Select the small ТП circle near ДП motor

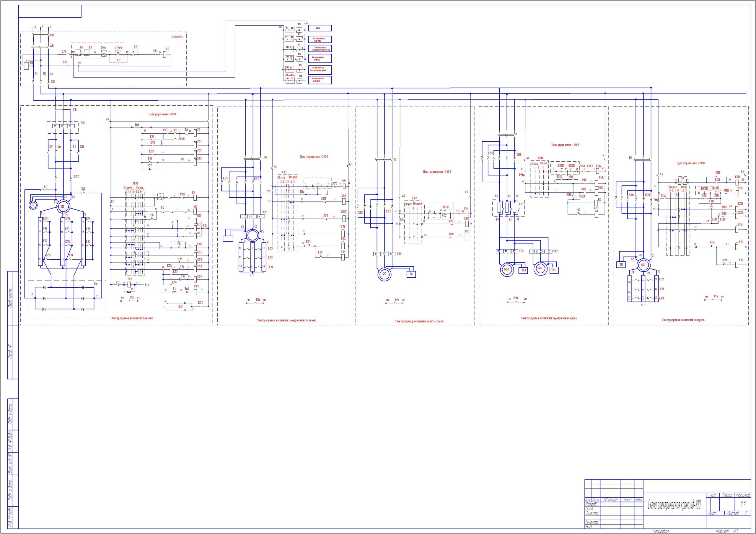[x=32, y=205]
